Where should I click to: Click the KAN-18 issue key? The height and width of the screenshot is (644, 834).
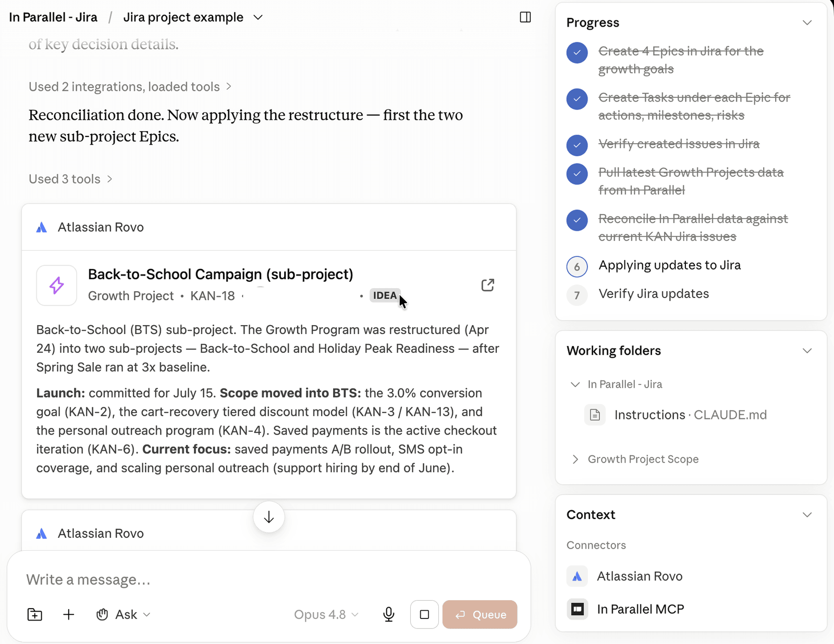coord(213,296)
